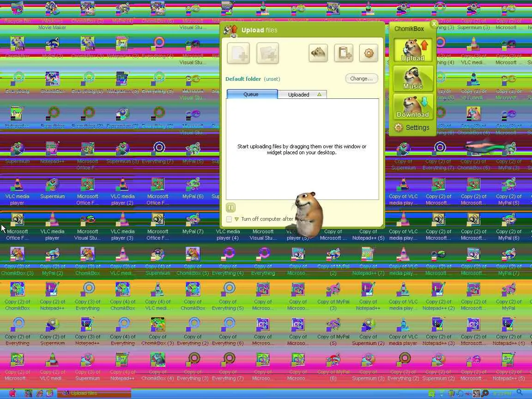Click the add file button in Upload files
This screenshot has height=399, width=532.
click(x=238, y=53)
